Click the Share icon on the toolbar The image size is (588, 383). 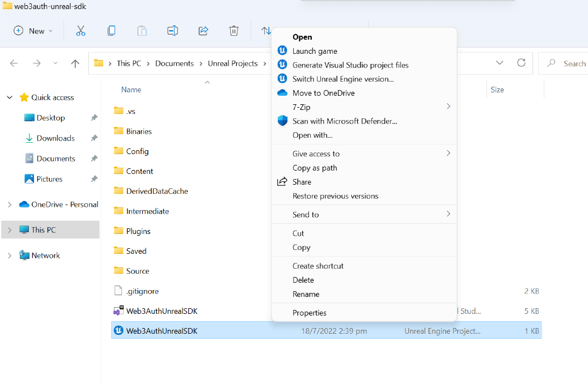(x=203, y=31)
